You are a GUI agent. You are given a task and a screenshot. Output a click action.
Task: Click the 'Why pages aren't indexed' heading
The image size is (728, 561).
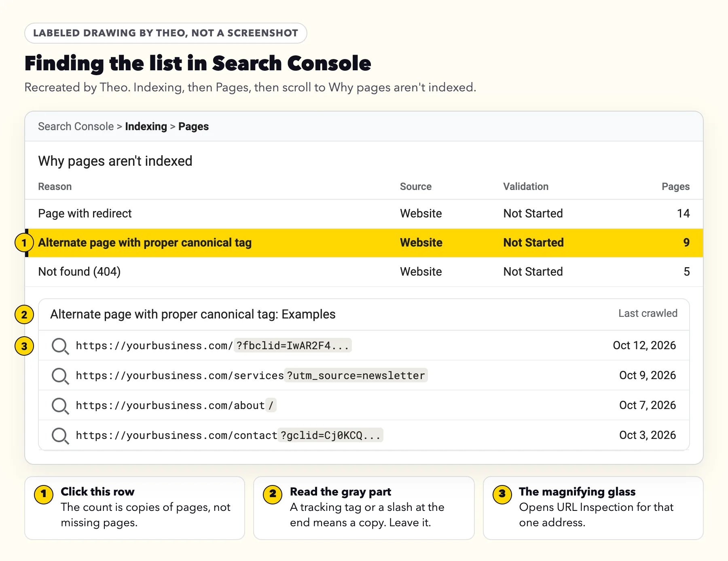click(115, 161)
